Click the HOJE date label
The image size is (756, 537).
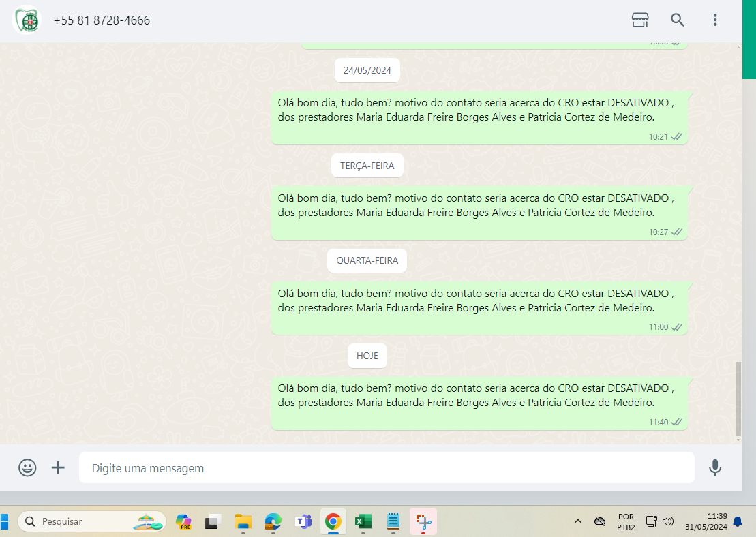click(x=367, y=356)
